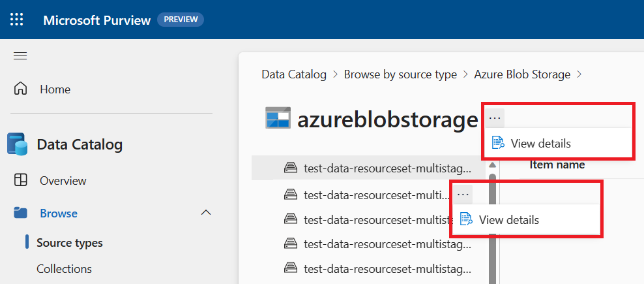
Task: Open ellipsis menu beside azureblobstorage title
Action: [495, 118]
